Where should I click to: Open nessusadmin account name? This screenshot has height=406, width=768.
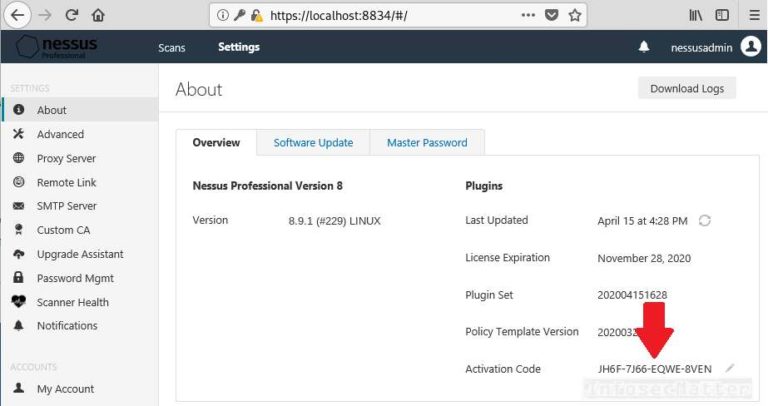coord(701,48)
